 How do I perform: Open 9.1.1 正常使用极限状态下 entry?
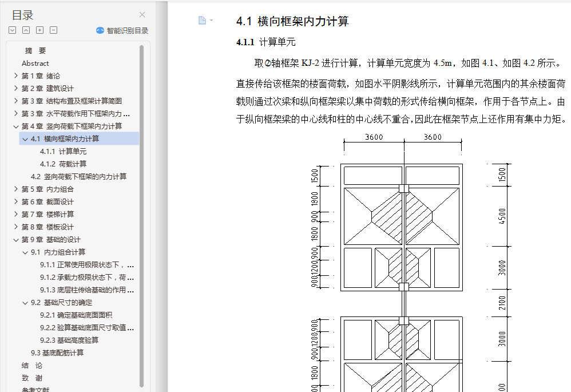click(86, 264)
